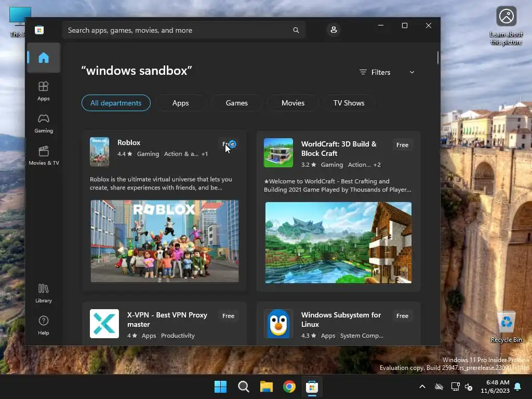Switch to the Movies department filter
This screenshot has width=532, height=399.
coord(293,103)
